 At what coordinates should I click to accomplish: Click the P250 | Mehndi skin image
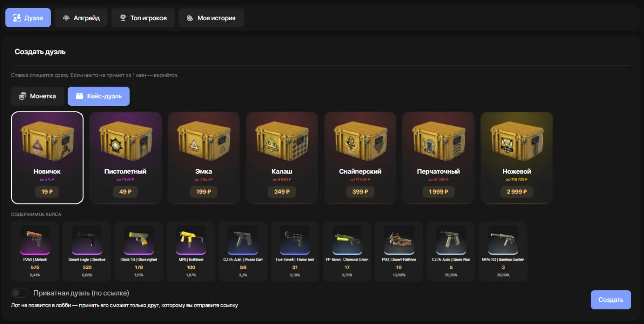35,240
